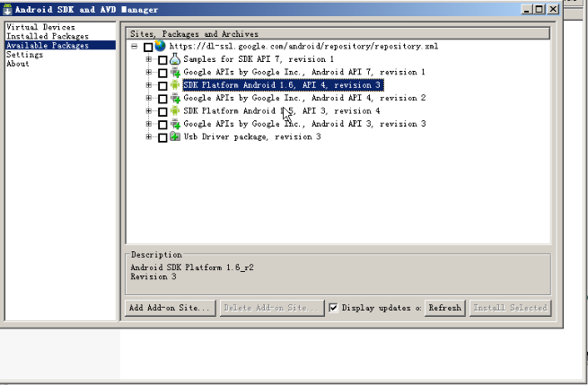Click Android robot icon for SDK Platform 1.6
Screen dimensions: 588x385
point(175,84)
